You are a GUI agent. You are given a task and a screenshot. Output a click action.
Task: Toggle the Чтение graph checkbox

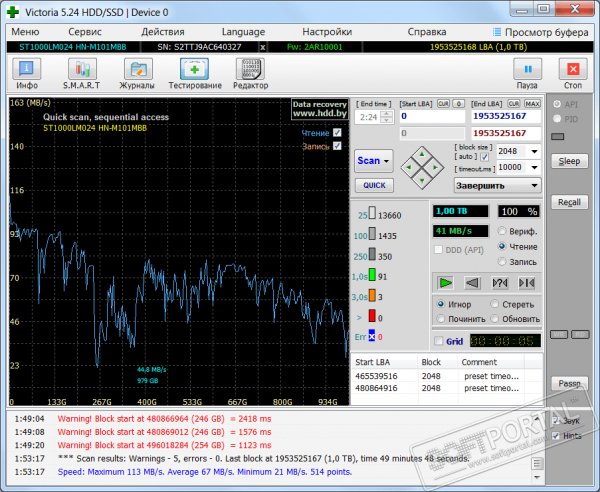[x=337, y=133]
